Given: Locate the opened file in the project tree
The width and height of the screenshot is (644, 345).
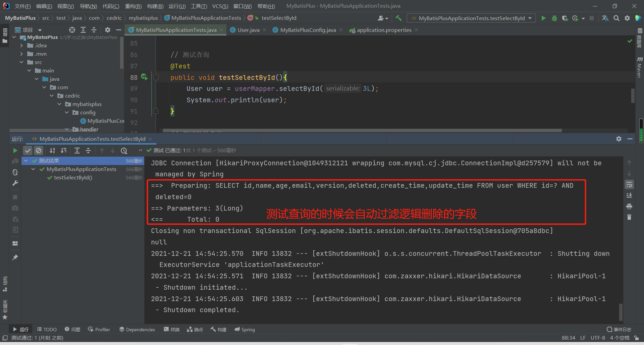Looking at the screenshot, I should tap(72, 30).
